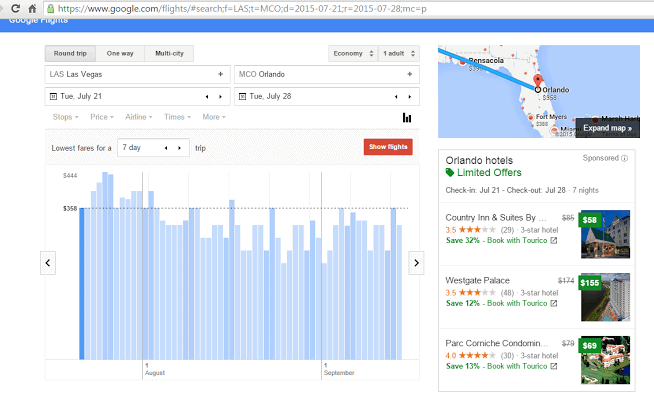Move departure date one day later
Viewport: 654px width, 403px height.
[x=221, y=97]
